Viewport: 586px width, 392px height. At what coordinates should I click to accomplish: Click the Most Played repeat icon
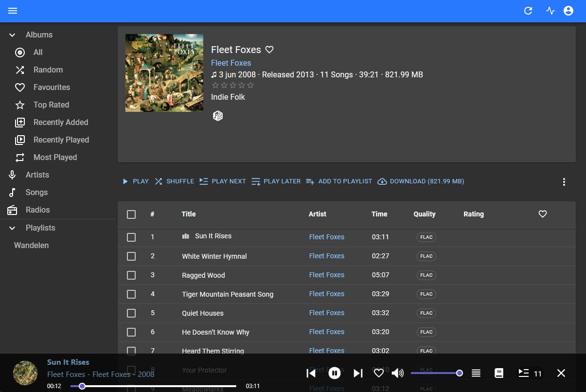click(x=20, y=158)
